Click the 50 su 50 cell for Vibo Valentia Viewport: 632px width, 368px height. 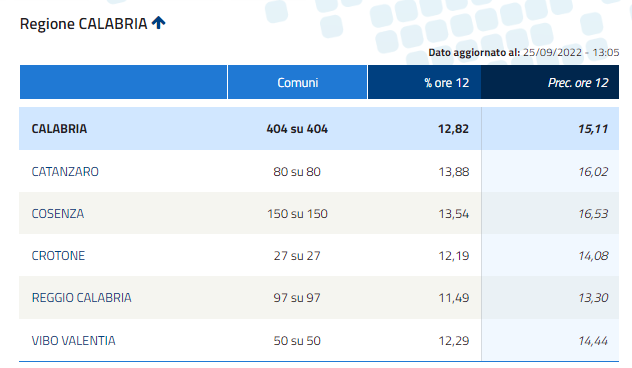pos(297,341)
